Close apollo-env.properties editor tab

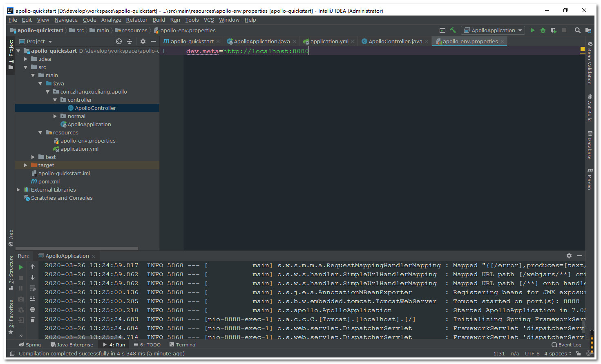pyautogui.click(x=502, y=41)
